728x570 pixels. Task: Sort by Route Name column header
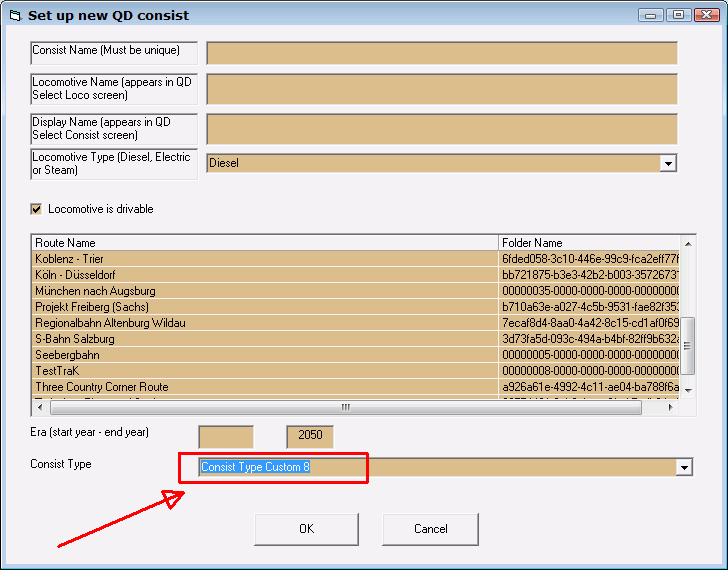pyautogui.click(x=265, y=243)
